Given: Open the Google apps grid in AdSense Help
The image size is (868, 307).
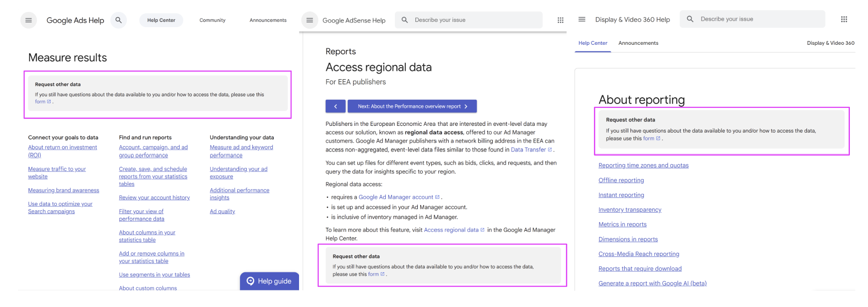Looking at the screenshot, I should (x=560, y=20).
